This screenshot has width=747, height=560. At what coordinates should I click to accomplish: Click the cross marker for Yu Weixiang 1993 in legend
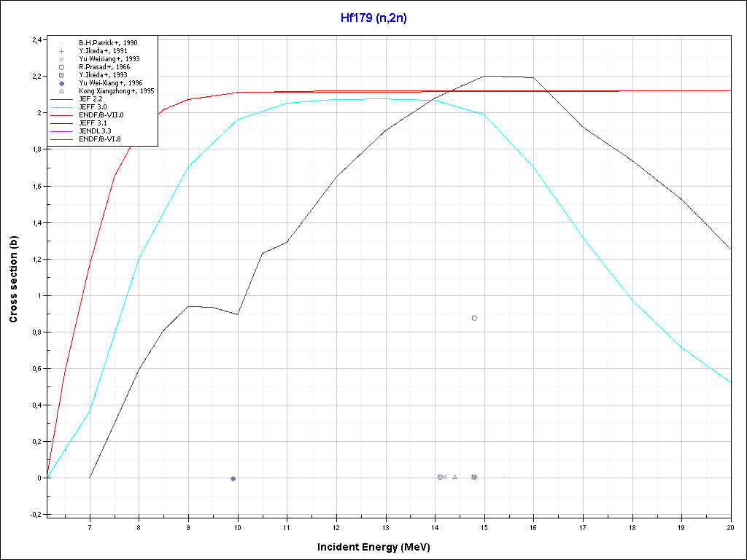62,59
